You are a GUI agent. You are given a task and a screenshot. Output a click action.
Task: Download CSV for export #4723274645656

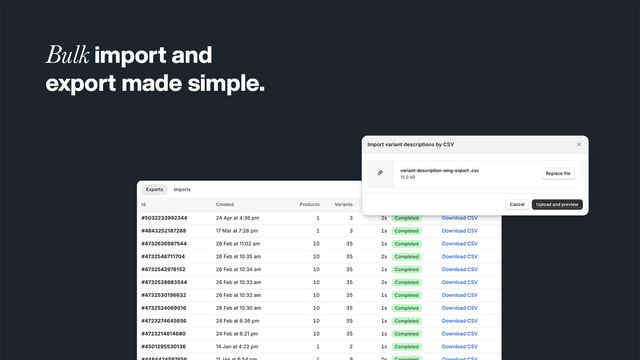tap(459, 321)
